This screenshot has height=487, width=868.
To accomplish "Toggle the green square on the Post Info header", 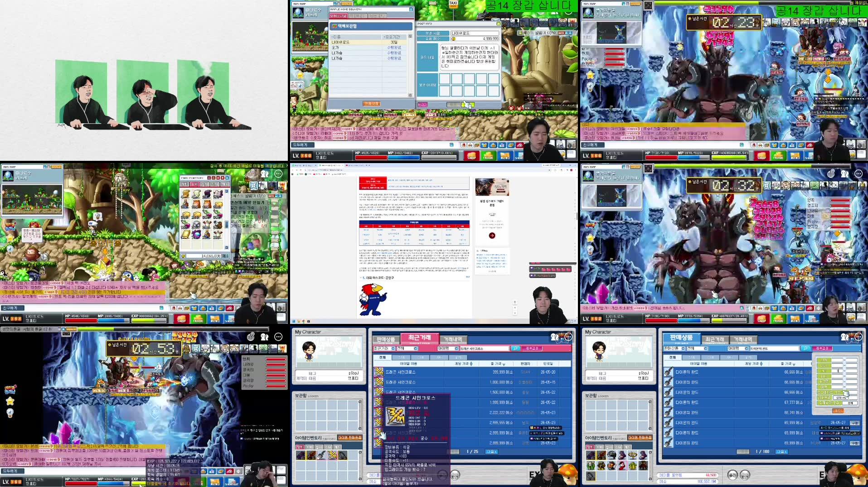I will (498, 24).
